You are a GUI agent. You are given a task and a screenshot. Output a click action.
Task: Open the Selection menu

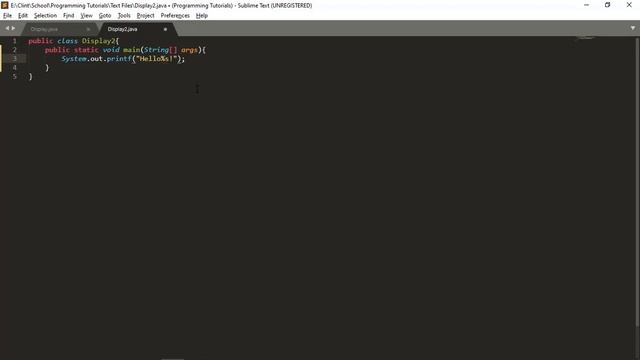coord(45,16)
